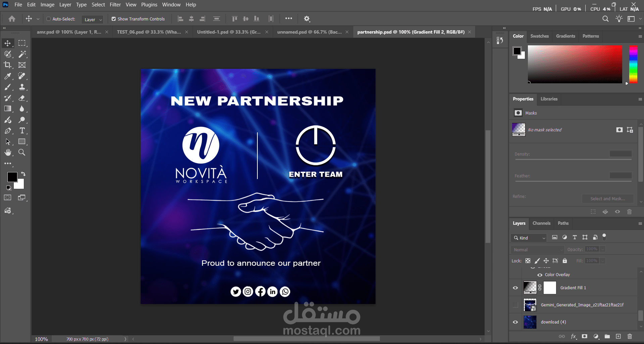Create a new group folder in Layers
Screen dimensions: 644x344
(x=607, y=336)
